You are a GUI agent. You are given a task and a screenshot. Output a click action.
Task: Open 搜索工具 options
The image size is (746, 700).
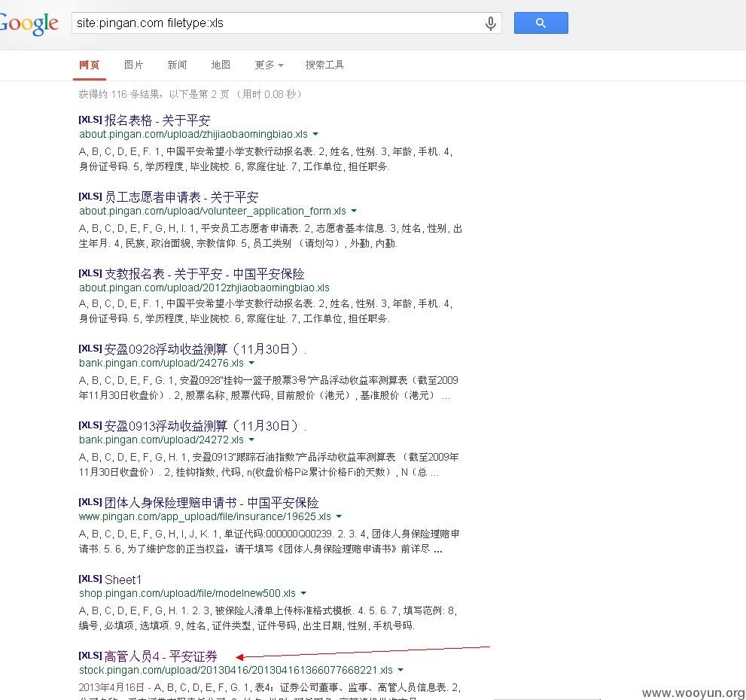pos(324,65)
